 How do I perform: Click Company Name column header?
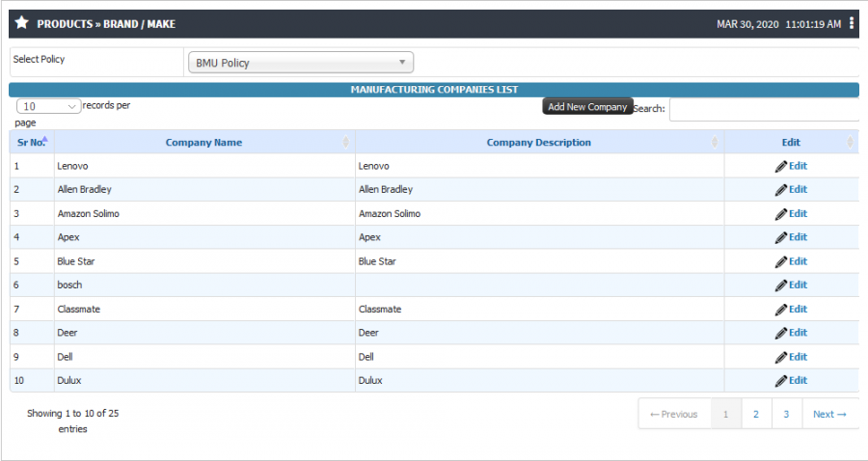click(203, 142)
